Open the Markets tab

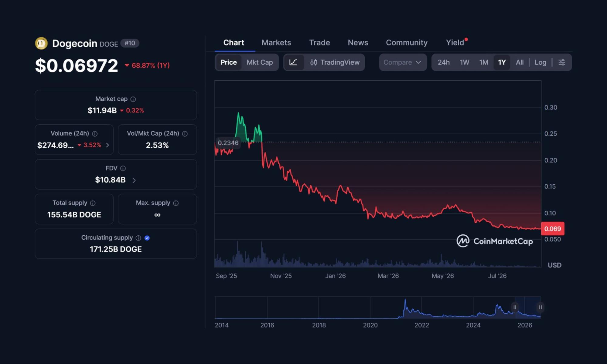point(276,43)
